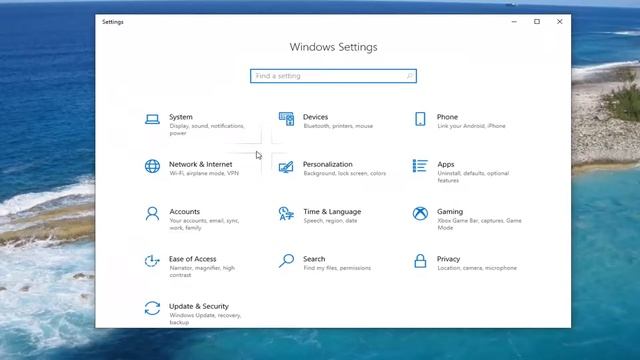Click Ease of Access label
Viewport: 640px width, 360px height.
point(193,259)
